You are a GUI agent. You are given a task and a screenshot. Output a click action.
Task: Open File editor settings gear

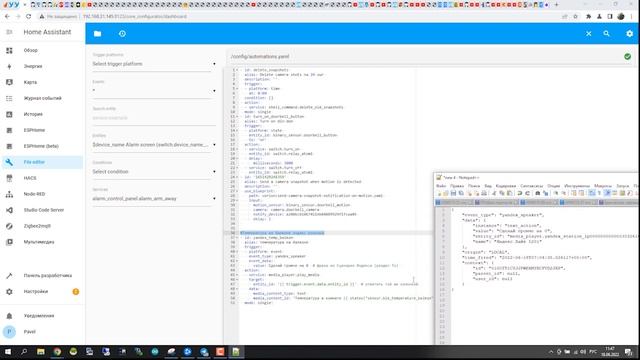pos(629,34)
